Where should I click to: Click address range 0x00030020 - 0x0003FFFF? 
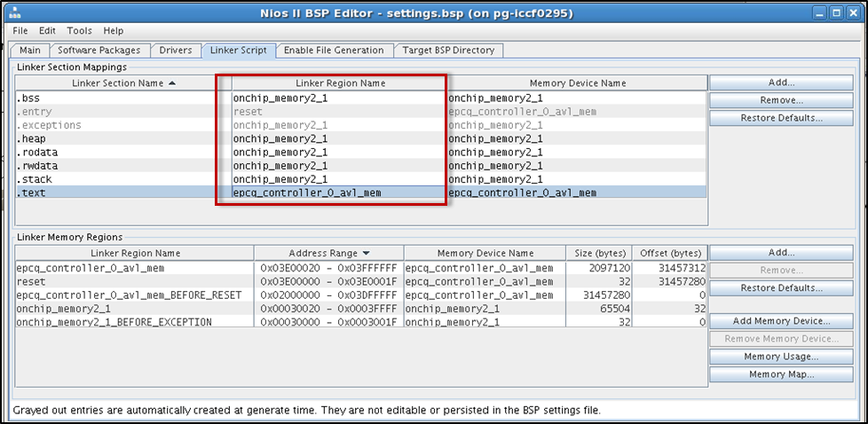pos(328,309)
